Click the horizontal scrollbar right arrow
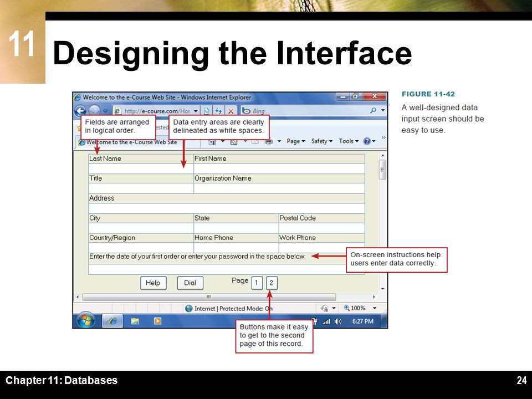 tap(374, 297)
